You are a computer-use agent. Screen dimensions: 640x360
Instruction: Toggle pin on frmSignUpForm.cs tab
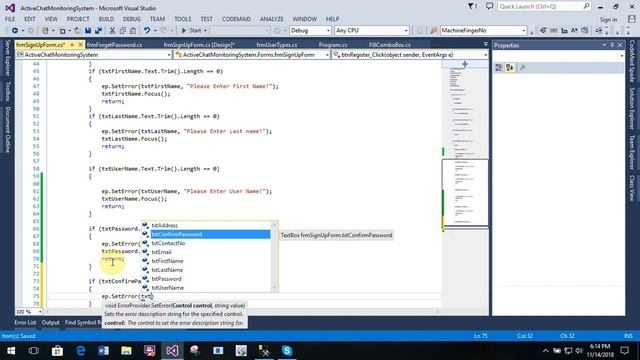72,44
